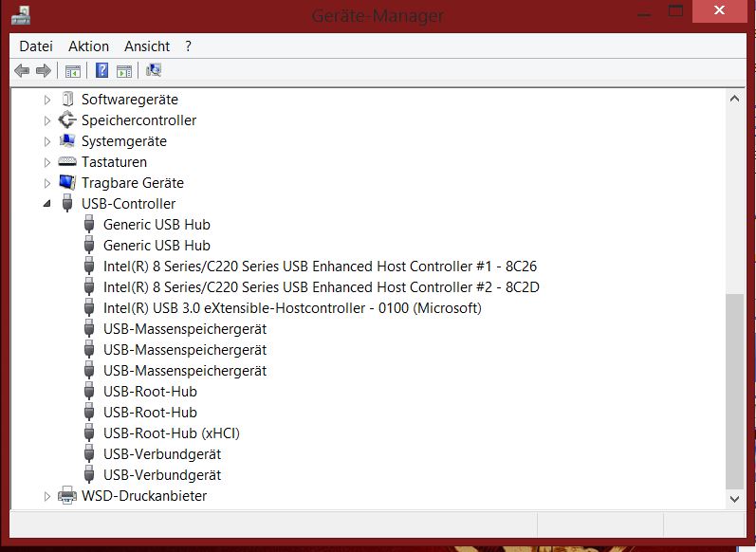Toggle the action pane toolbar icon
Viewport: 756px width, 552px height.
coord(124,71)
